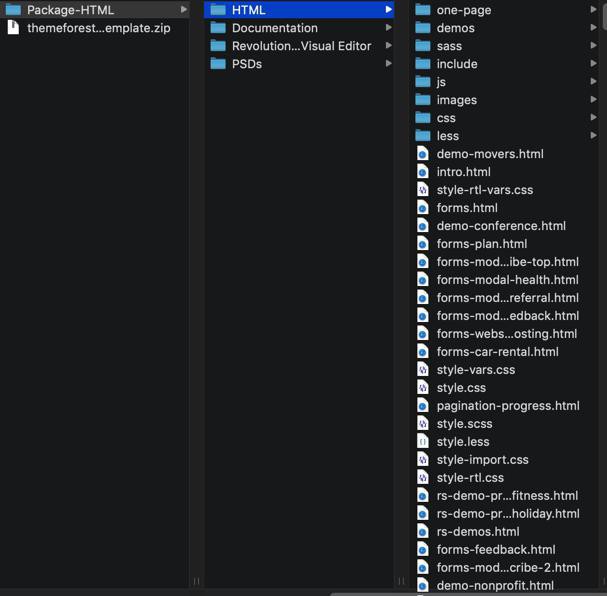
Task: Click the Documentation folder icon
Action: point(218,28)
